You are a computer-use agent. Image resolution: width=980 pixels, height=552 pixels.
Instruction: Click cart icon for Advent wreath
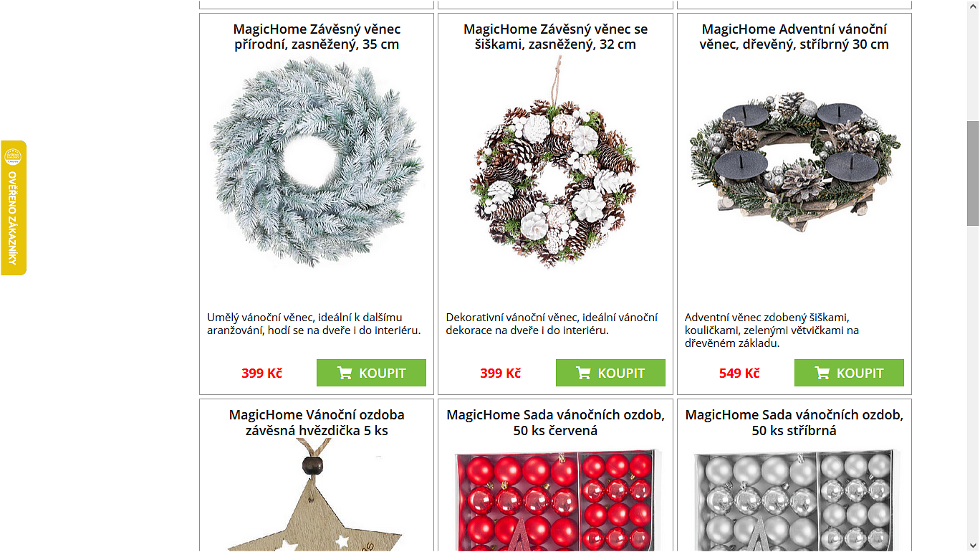point(822,373)
